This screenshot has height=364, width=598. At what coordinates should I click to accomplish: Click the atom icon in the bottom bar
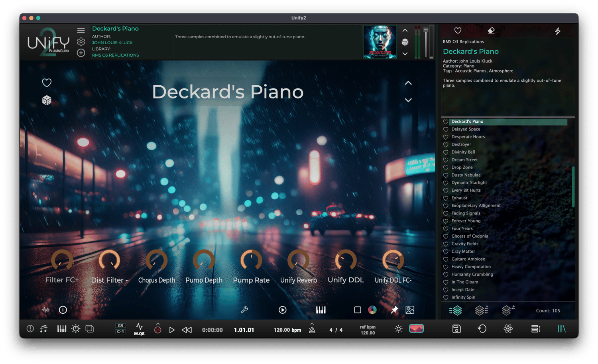[508, 329]
